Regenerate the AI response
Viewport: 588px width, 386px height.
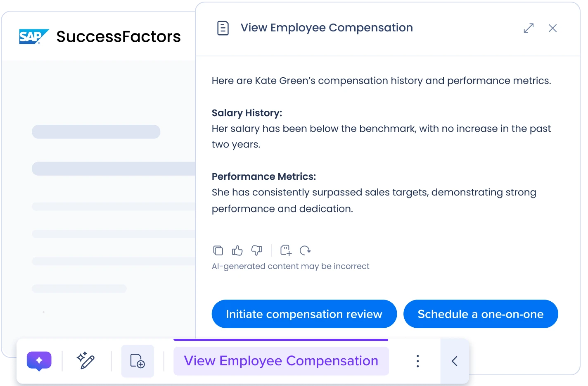(x=305, y=250)
